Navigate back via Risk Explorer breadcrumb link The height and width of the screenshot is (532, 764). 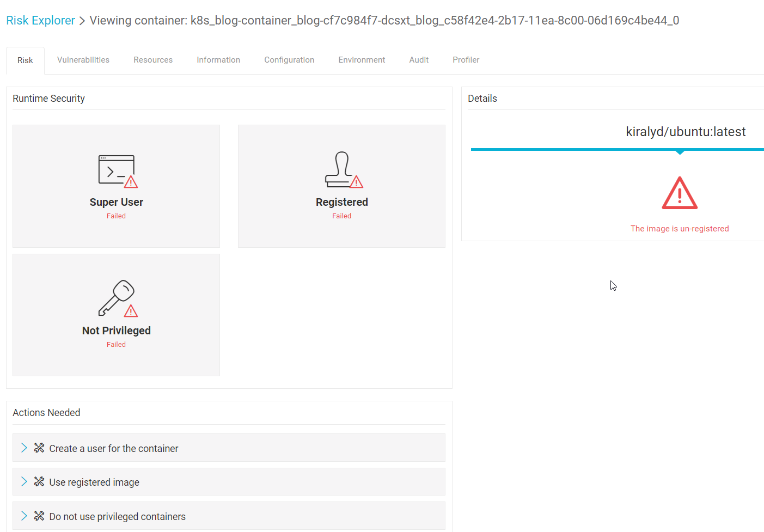[x=41, y=21]
